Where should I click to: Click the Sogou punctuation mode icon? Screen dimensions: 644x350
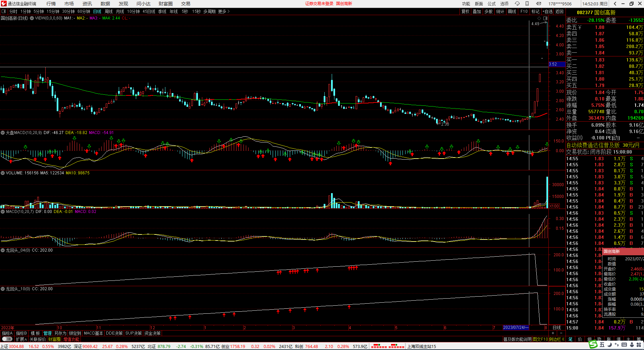pyautogui.click(x=617, y=345)
